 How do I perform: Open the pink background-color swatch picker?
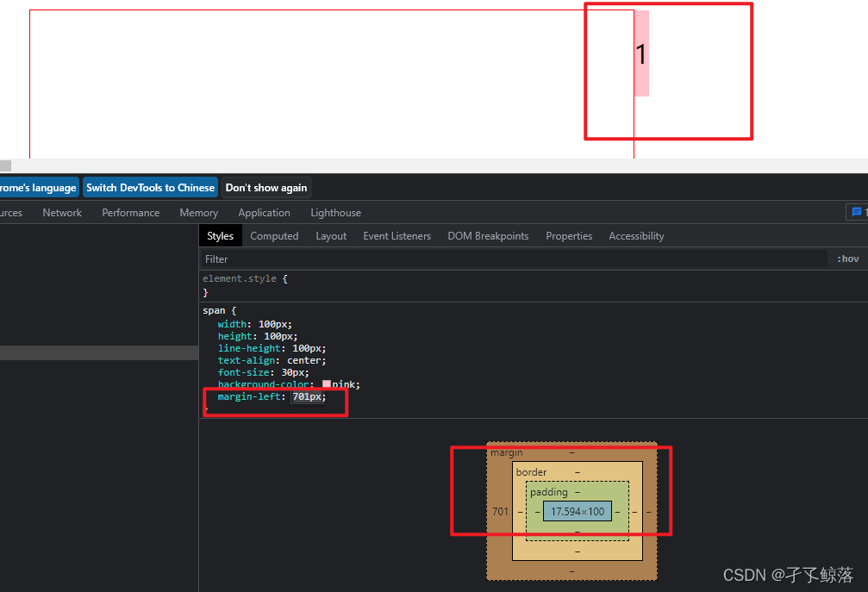pyautogui.click(x=327, y=384)
